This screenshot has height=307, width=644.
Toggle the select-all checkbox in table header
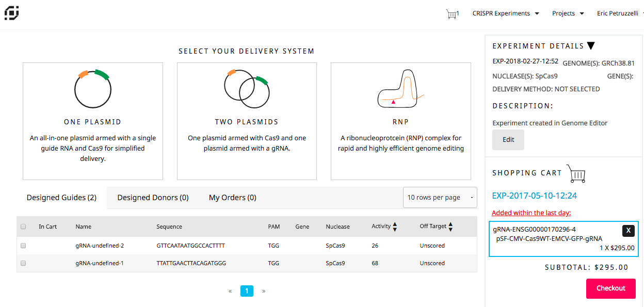[x=23, y=227]
